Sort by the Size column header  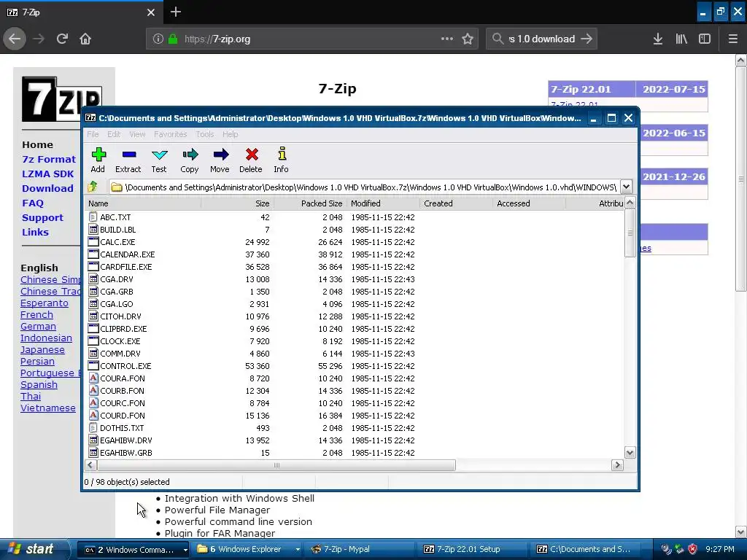tap(237, 203)
